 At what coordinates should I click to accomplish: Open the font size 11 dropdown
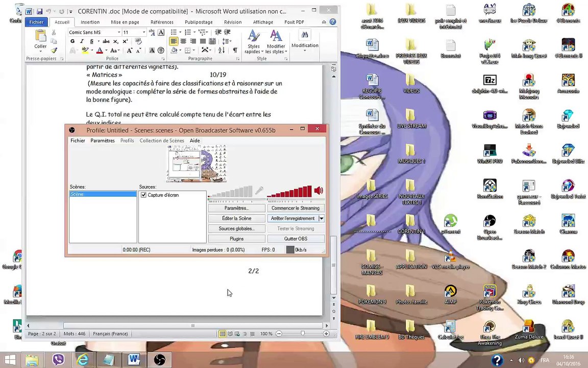point(143,32)
